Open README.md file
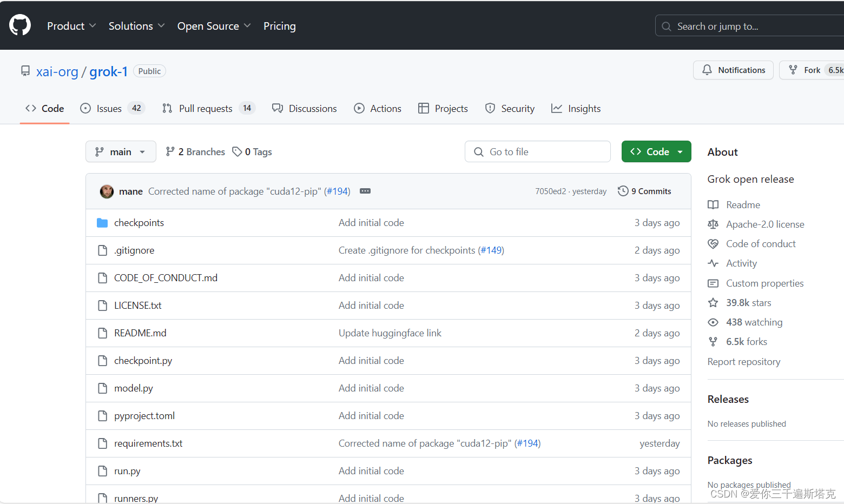 140,333
